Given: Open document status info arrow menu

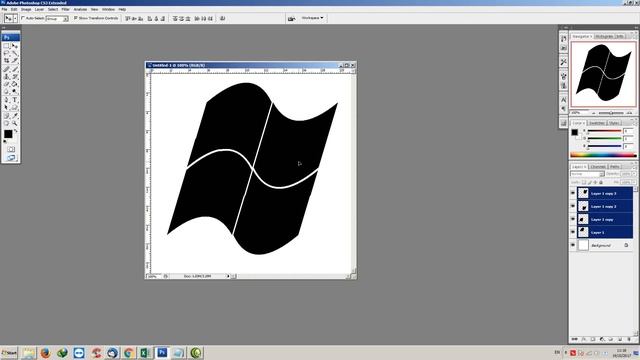Looking at the screenshot, I should point(228,276).
